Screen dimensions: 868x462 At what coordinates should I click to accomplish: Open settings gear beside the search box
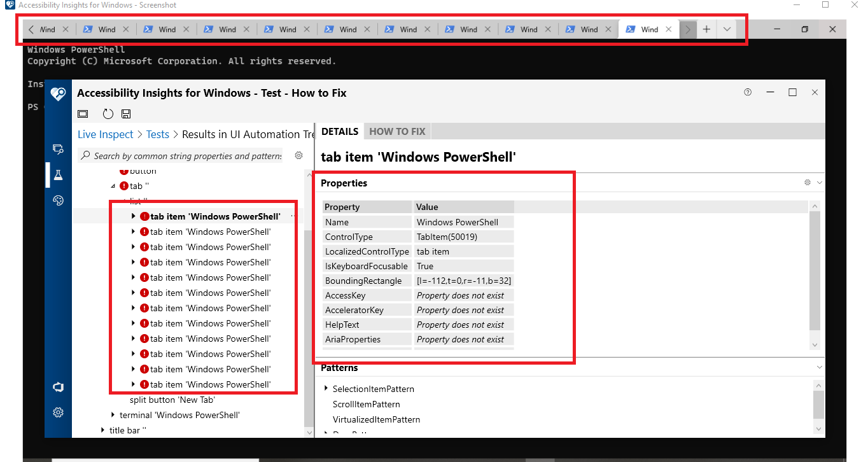[x=298, y=155]
